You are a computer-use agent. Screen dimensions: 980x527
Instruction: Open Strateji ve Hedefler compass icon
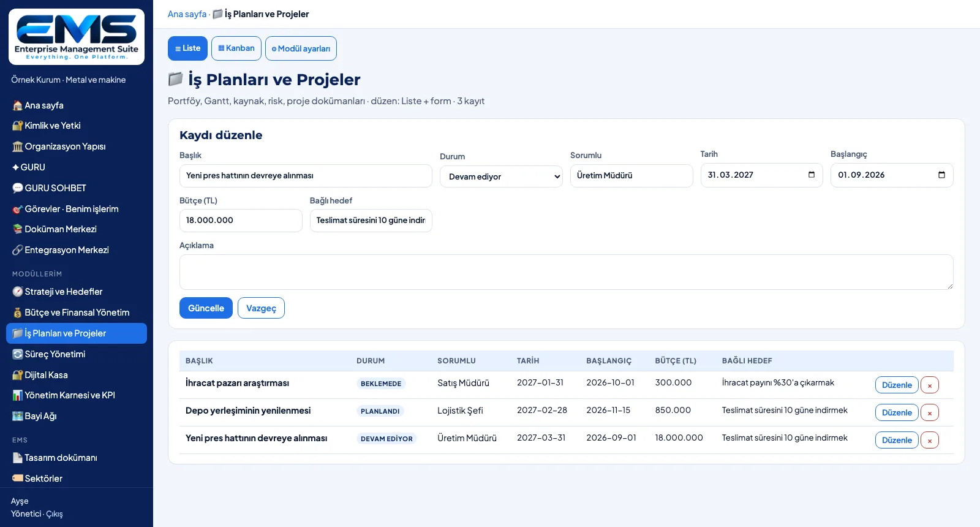click(18, 292)
